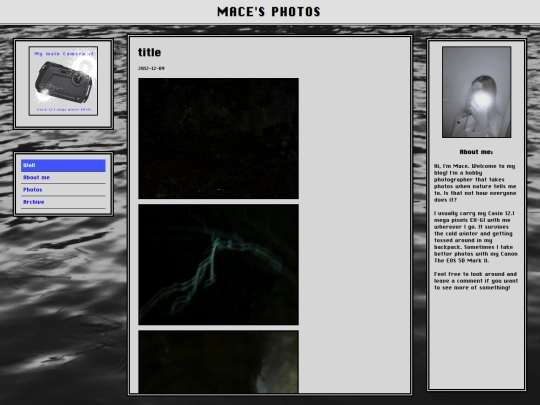
Task: Click the MACE'S PHOTOS site header
Action: (269, 12)
